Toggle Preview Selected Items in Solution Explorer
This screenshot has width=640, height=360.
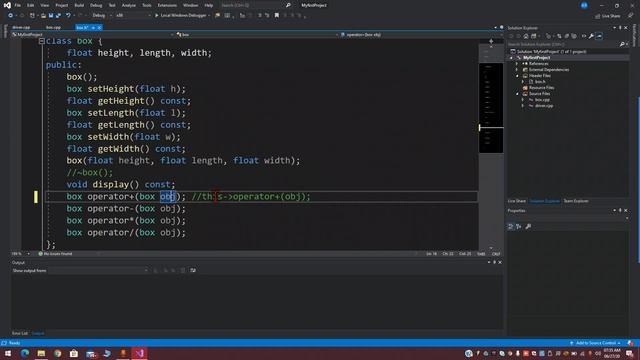point(599,36)
